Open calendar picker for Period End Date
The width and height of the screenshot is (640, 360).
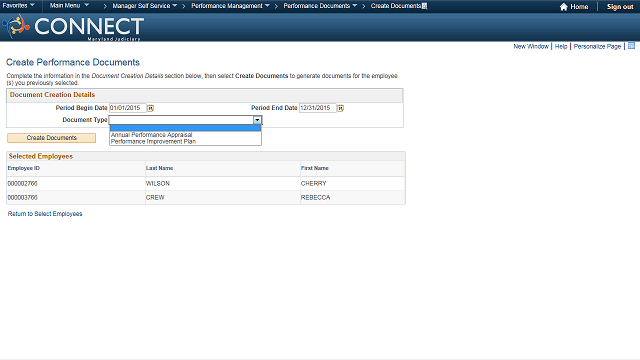(340, 108)
